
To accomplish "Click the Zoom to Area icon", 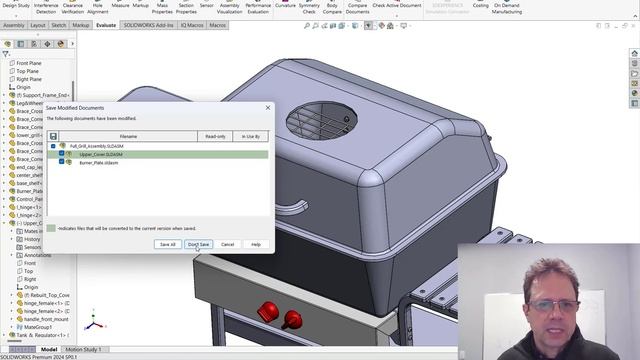I will (315, 26).
